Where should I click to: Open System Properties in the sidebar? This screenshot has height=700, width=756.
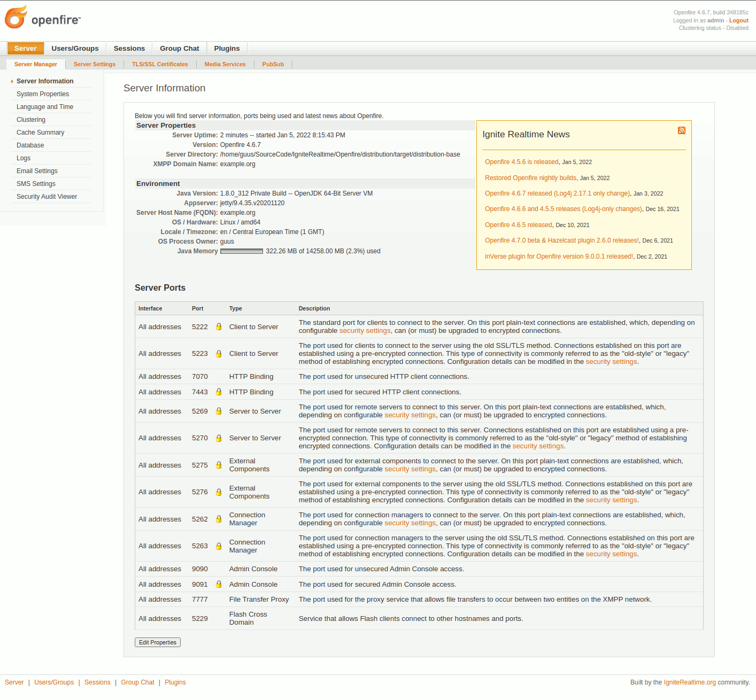[43, 94]
